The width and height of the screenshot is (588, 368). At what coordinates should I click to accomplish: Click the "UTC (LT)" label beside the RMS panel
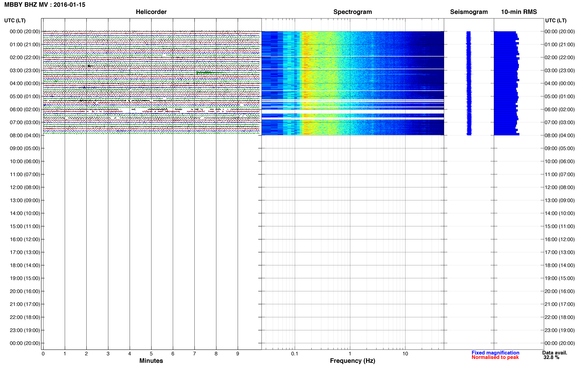pos(556,20)
